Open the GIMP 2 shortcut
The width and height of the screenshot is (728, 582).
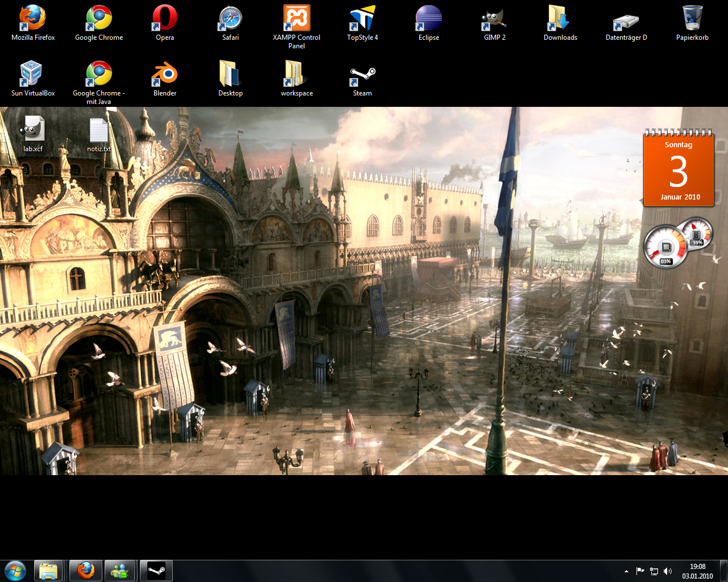(495, 23)
